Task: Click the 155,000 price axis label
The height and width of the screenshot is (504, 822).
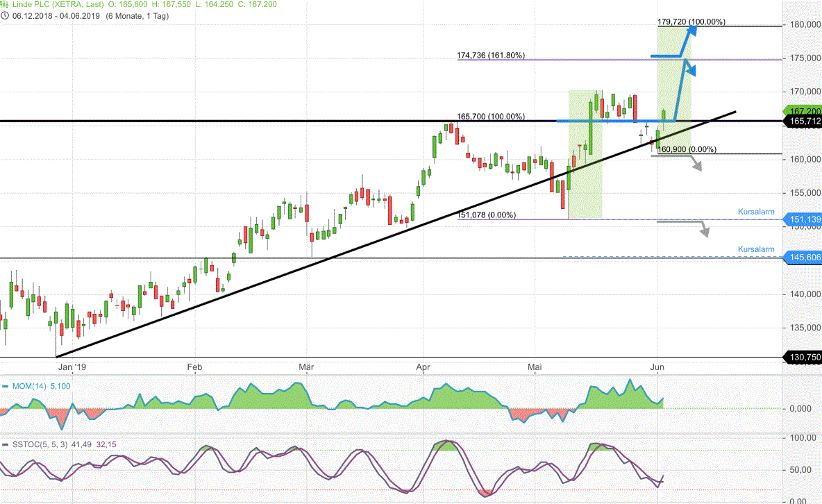Action: [x=805, y=193]
